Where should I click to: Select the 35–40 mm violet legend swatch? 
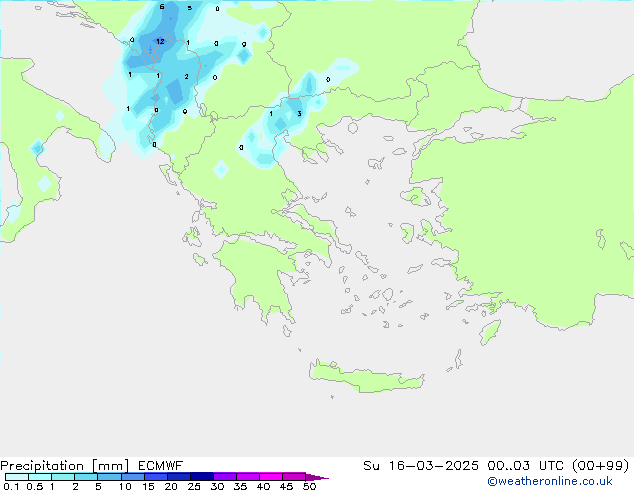click(x=248, y=477)
